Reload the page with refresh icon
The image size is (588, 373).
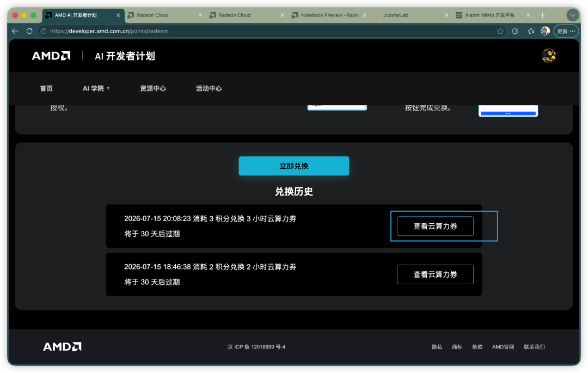(x=29, y=31)
